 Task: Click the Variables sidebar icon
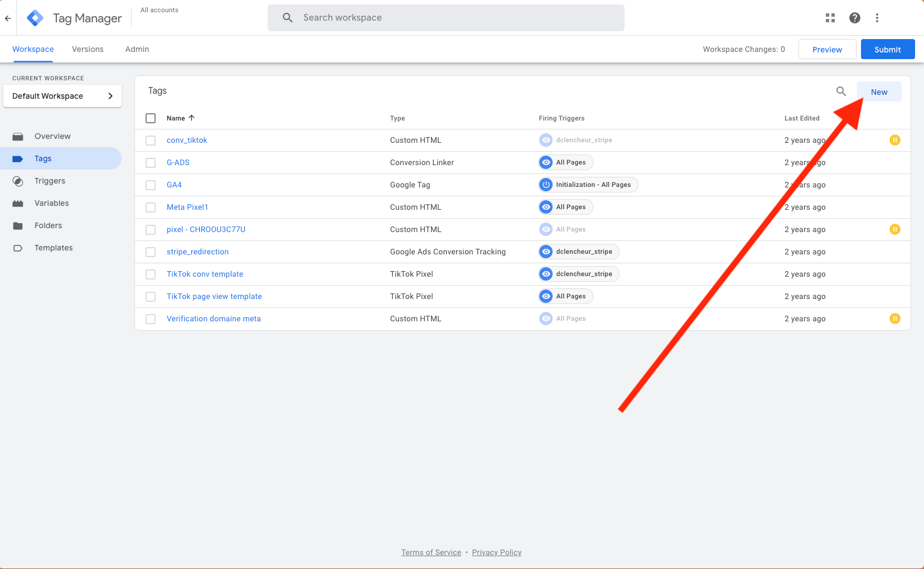(18, 203)
